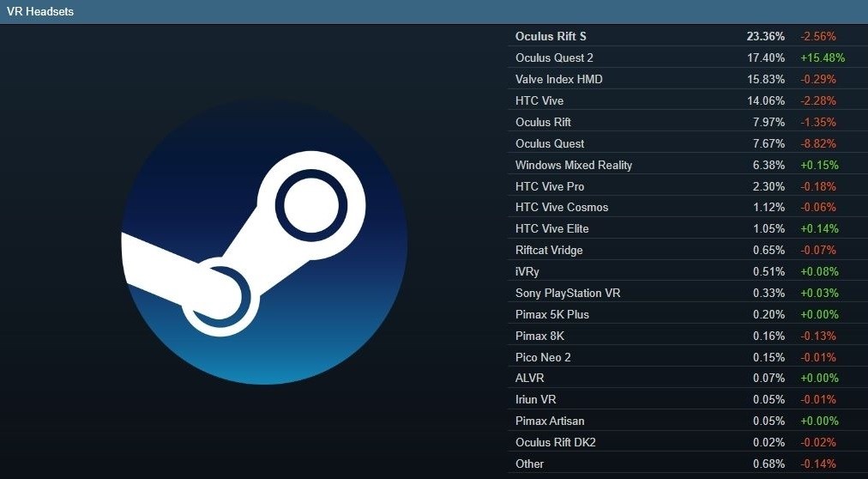Open the Oculus Rift DK2 entry
Image resolution: width=868 pixels, height=479 pixels.
pos(555,443)
